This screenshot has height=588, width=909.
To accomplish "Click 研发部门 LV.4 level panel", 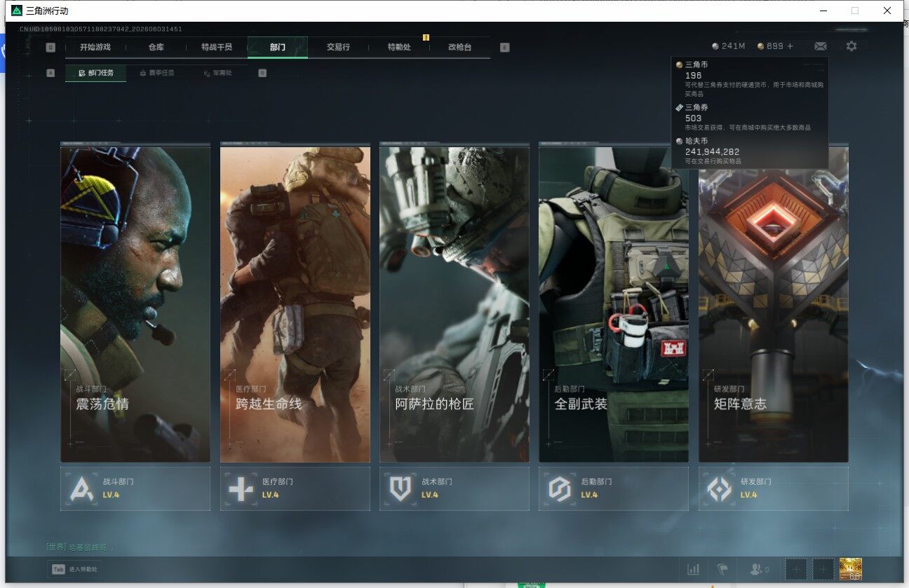I will pos(774,488).
